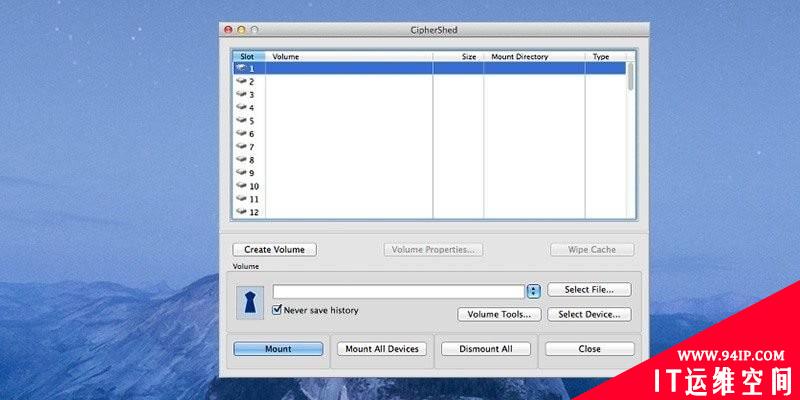Select the drive icon for slot 3
The width and height of the screenshot is (800, 400).
[x=242, y=94]
